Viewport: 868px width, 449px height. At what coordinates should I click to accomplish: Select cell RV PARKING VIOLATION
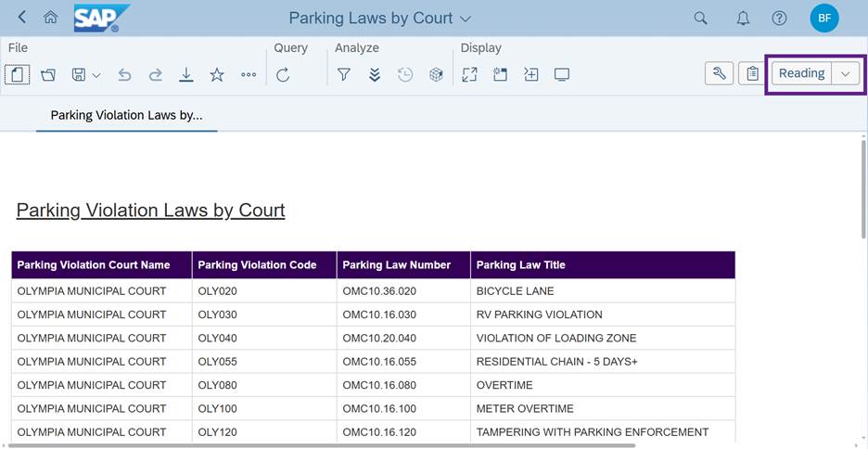pyautogui.click(x=603, y=314)
